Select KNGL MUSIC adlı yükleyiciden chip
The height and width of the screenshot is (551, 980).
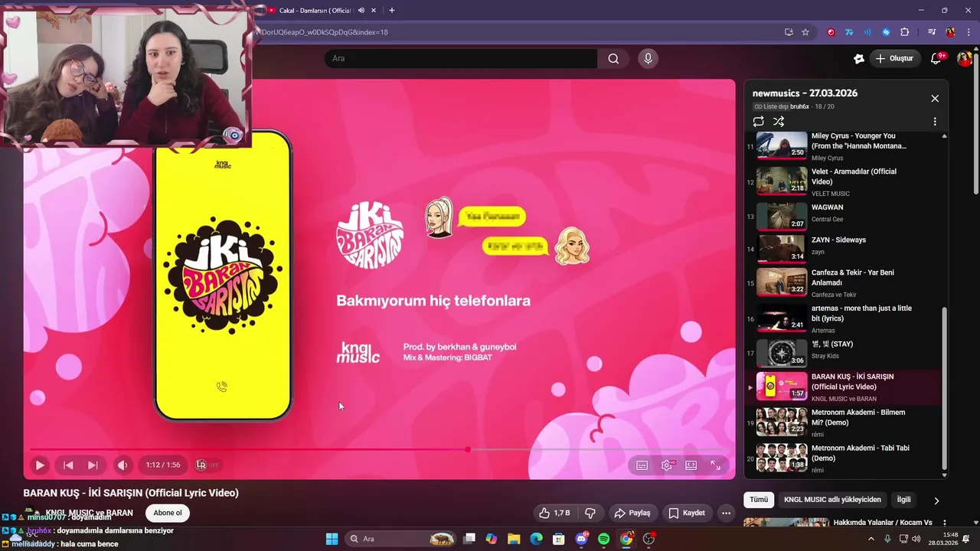tap(832, 500)
